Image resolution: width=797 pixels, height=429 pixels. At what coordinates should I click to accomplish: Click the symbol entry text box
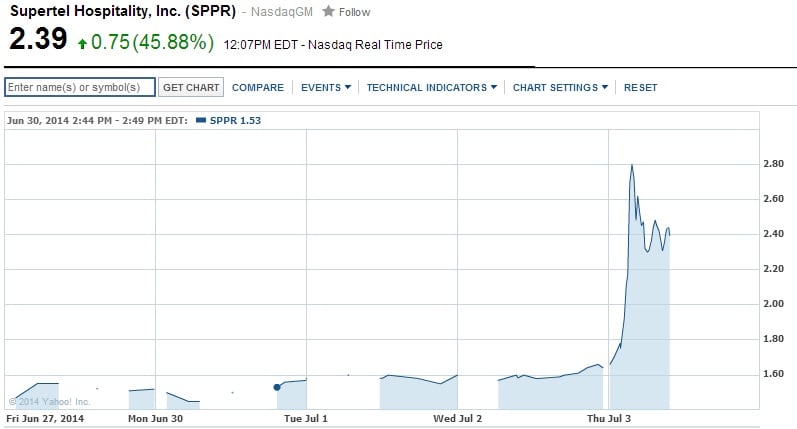(x=80, y=87)
